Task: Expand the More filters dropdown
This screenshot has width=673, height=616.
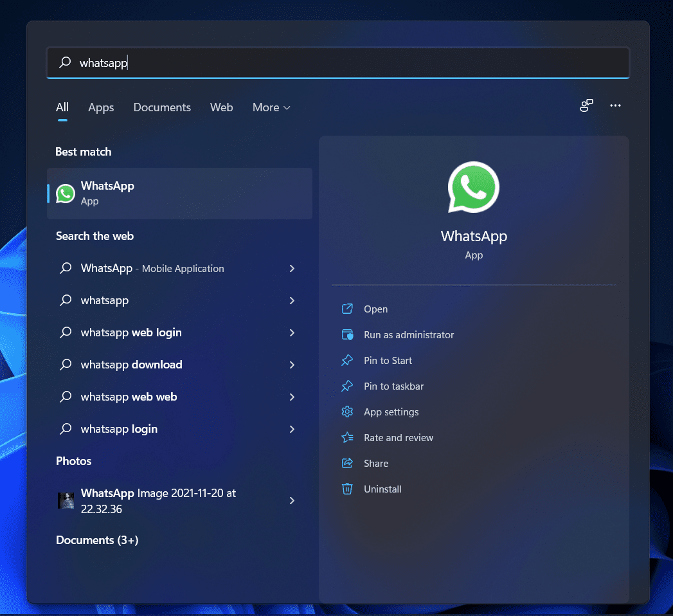Action: click(x=271, y=107)
